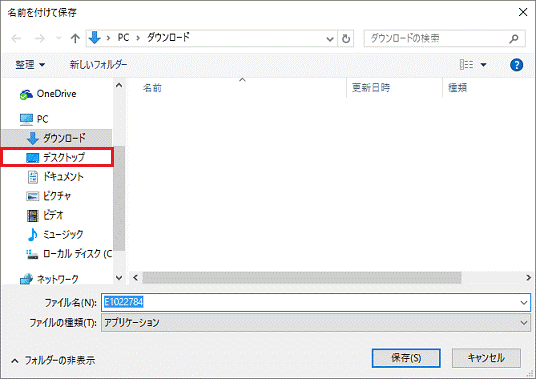Open the 整理 menu
The image size is (536, 379).
click(x=30, y=64)
